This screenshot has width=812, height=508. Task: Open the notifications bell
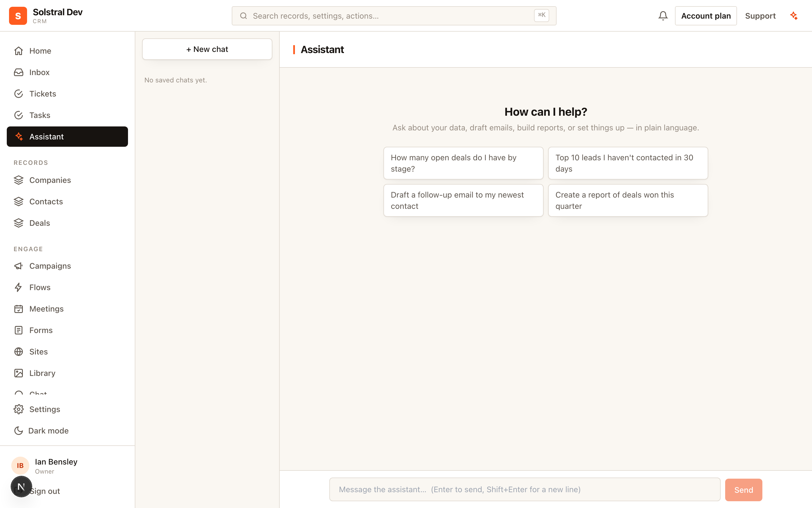click(663, 16)
